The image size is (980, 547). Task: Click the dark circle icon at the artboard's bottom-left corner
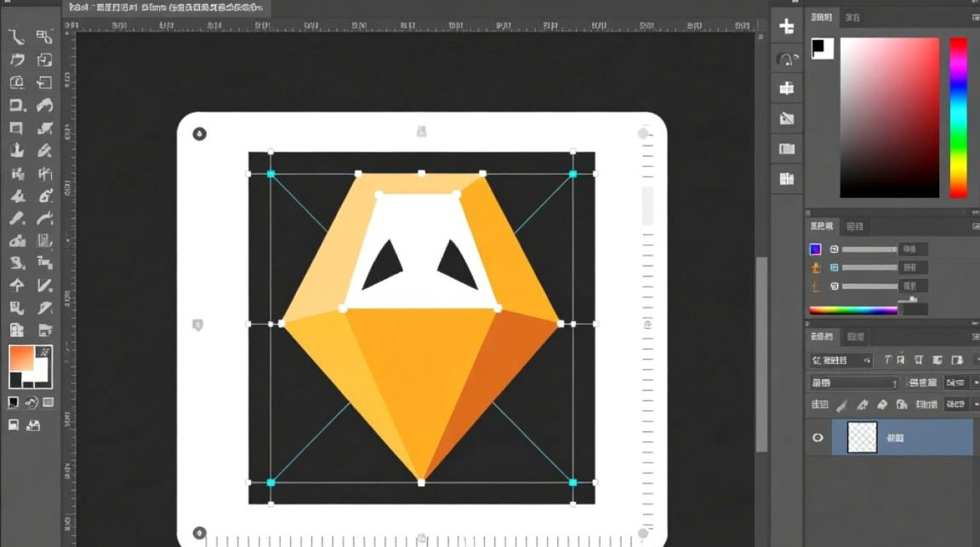tap(199, 533)
